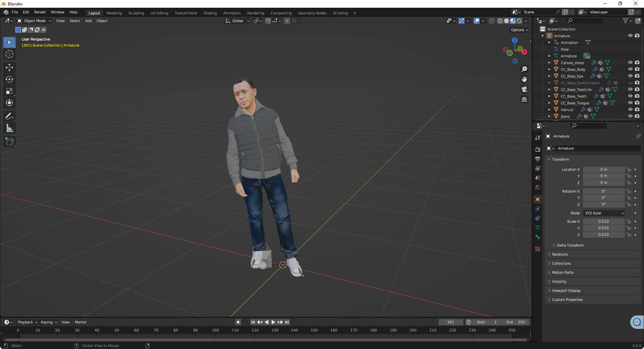Screen dimensions: 644x349
Task: Expand the Viewport Display panel
Action: 593,291
